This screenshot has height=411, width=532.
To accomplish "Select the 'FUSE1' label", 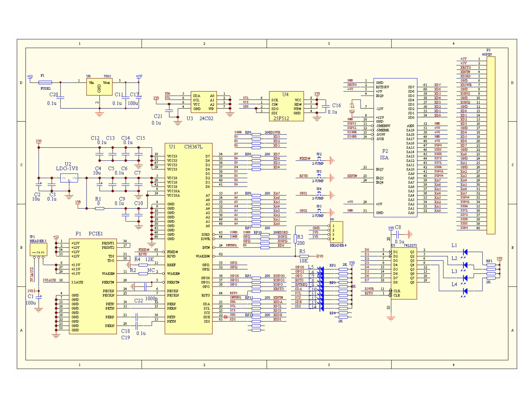I will pyautogui.click(x=46, y=89).
